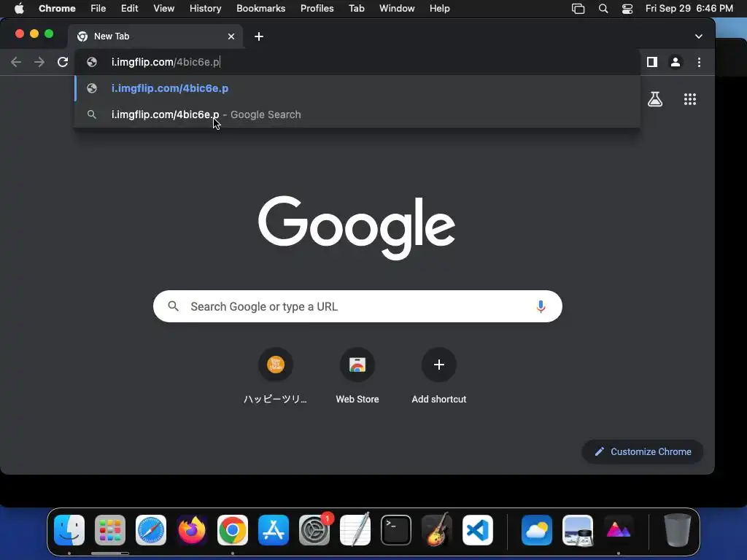
Task: Open System Settings from the Dock
Action: tap(314, 530)
